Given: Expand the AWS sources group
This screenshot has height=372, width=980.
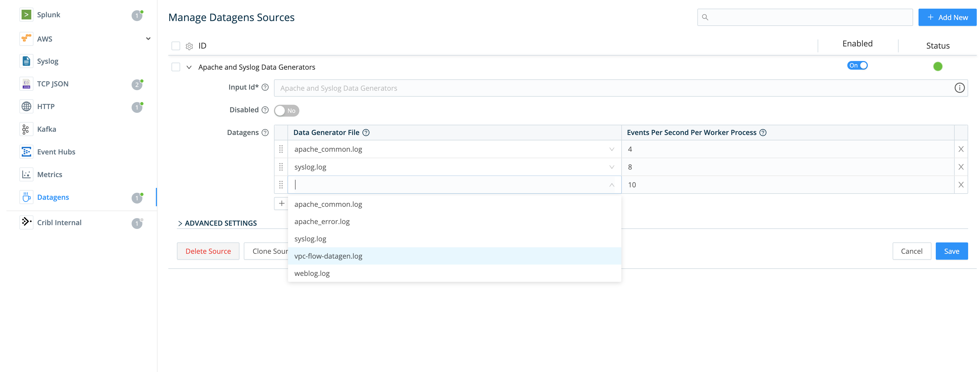Looking at the screenshot, I should 148,39.
